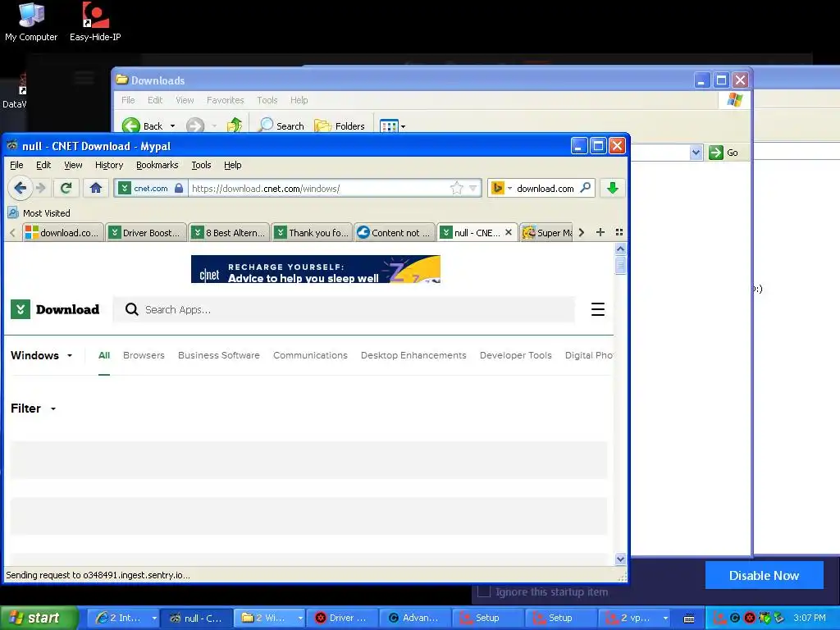Expand the 2 vp... taskbar group
This screenshot has height=630, width=840.
[x=665, y=618]
